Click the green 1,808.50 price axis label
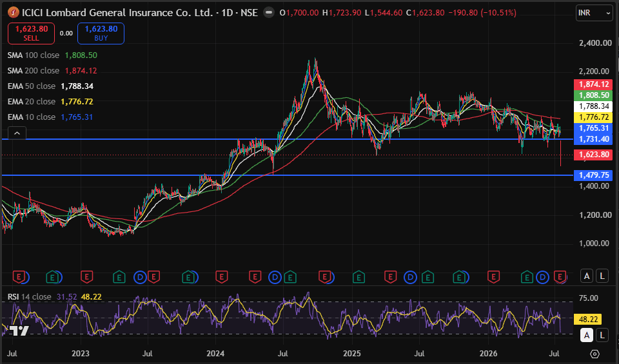619x364 pixels. pos(593,95)
